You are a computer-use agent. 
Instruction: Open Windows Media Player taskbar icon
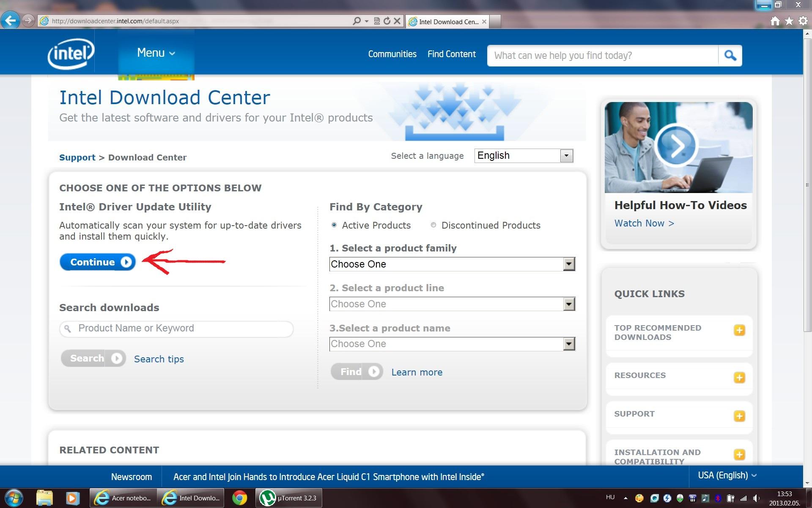(x=72, y=498)
